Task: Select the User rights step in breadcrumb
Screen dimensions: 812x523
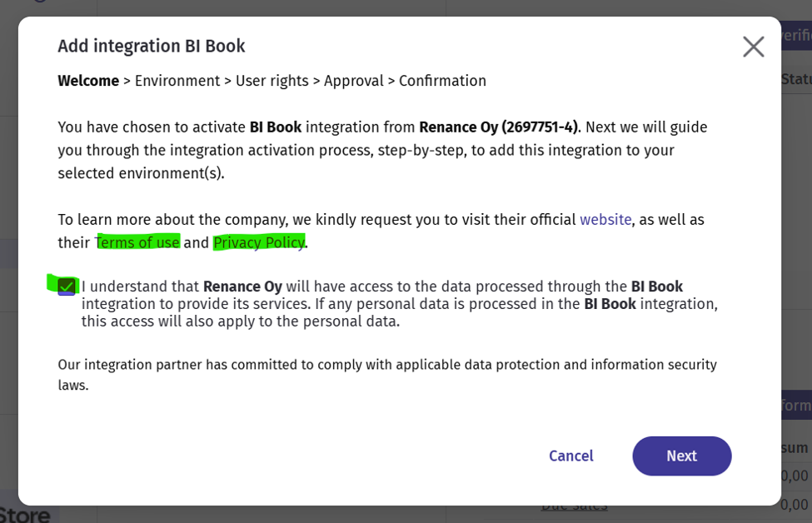Action: (x=271, y=81)
